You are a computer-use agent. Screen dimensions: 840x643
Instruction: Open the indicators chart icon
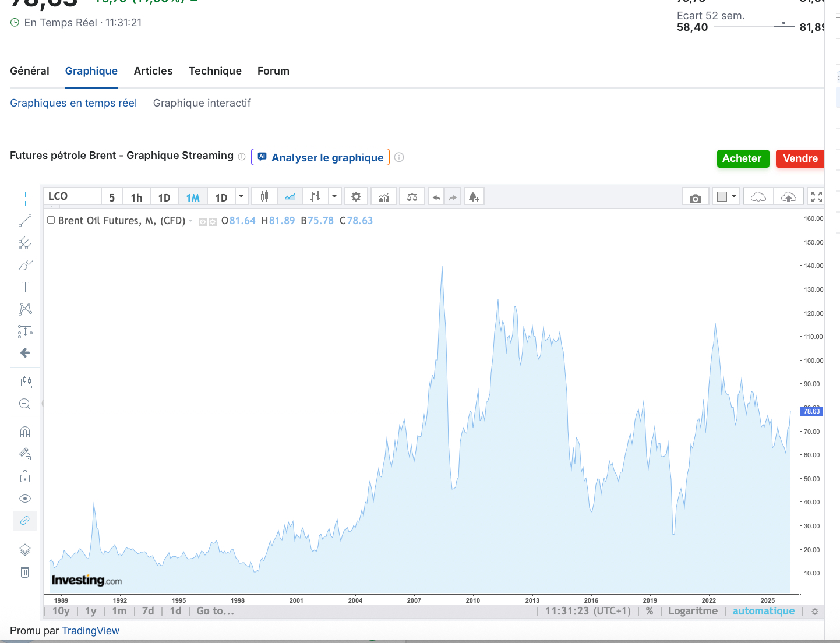(x=383, y=197)
